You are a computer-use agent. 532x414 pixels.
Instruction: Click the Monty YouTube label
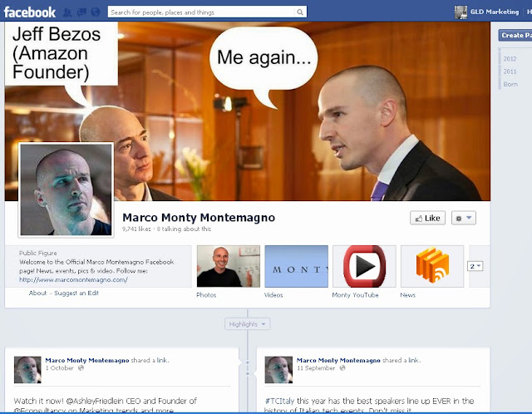click(x=355, y=295)
